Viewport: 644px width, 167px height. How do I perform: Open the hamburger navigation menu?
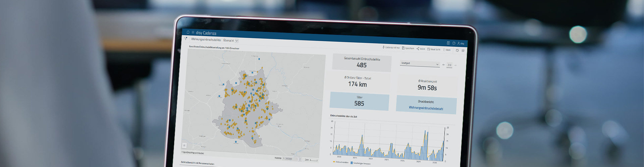[x=193, y=33]
